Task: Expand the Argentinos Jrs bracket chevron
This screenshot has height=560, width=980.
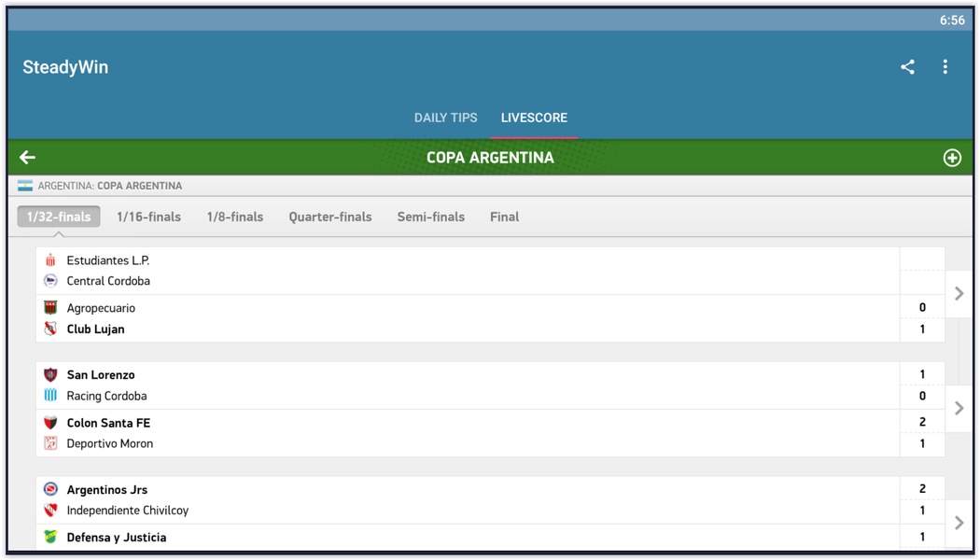Action: pos(959,523)
